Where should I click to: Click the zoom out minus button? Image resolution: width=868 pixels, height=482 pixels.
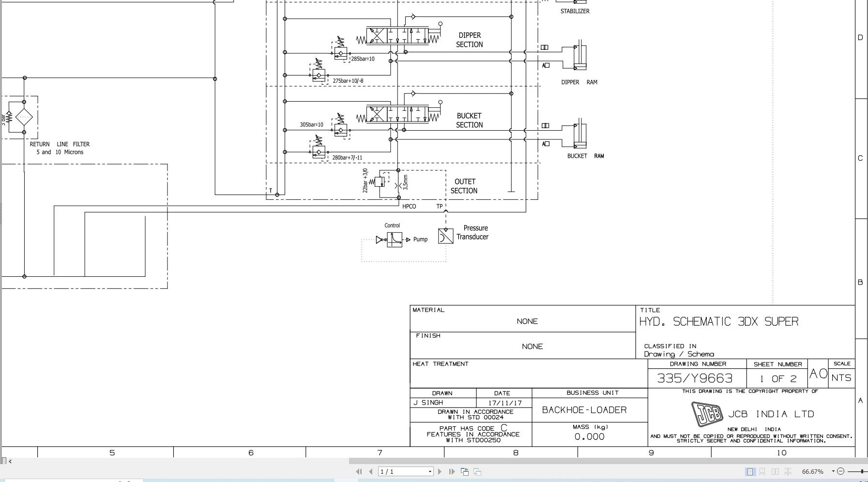[840, 471]
